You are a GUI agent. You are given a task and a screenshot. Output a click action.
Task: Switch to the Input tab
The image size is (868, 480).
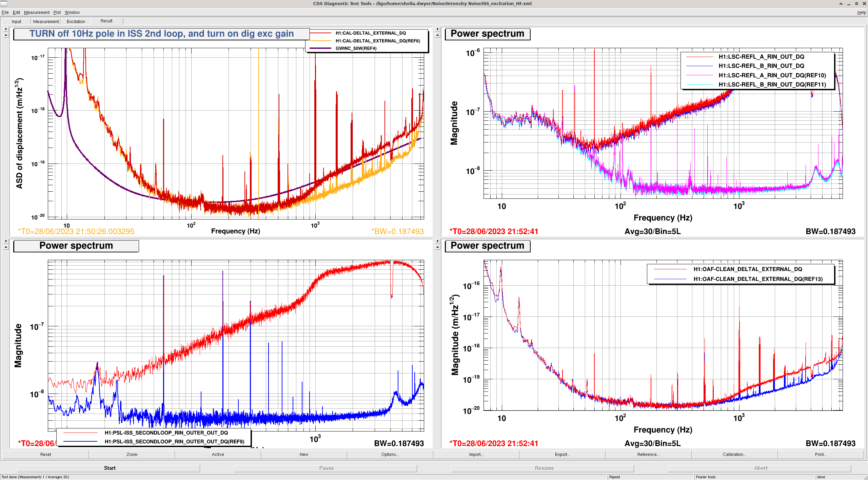pos(16,21)
